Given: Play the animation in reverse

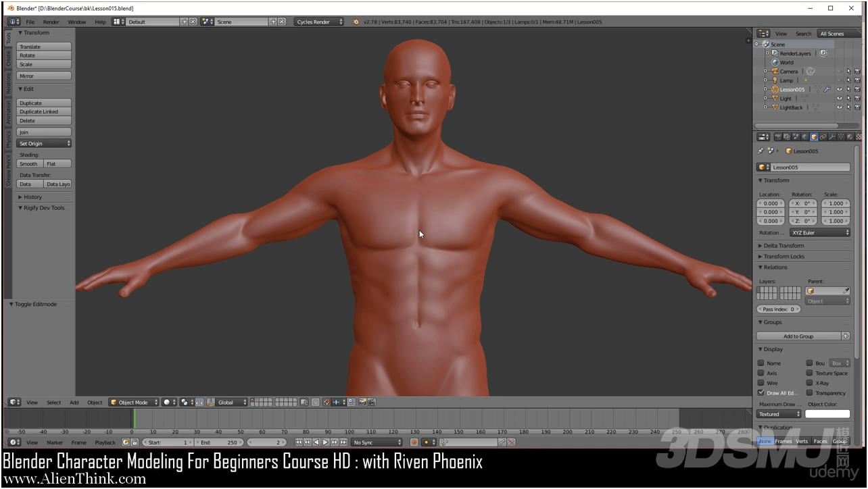Looking at the screenshot, I should [x=316, y=442].
